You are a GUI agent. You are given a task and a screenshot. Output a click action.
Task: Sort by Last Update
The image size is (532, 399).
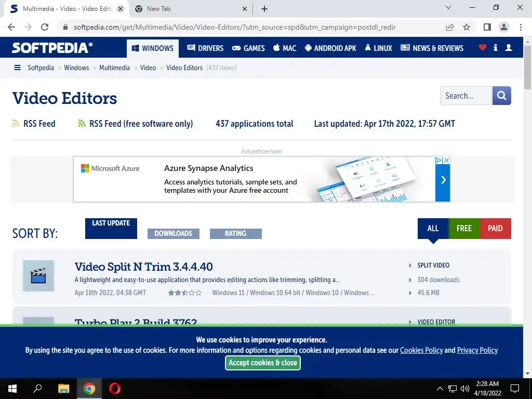pos(111,229)
